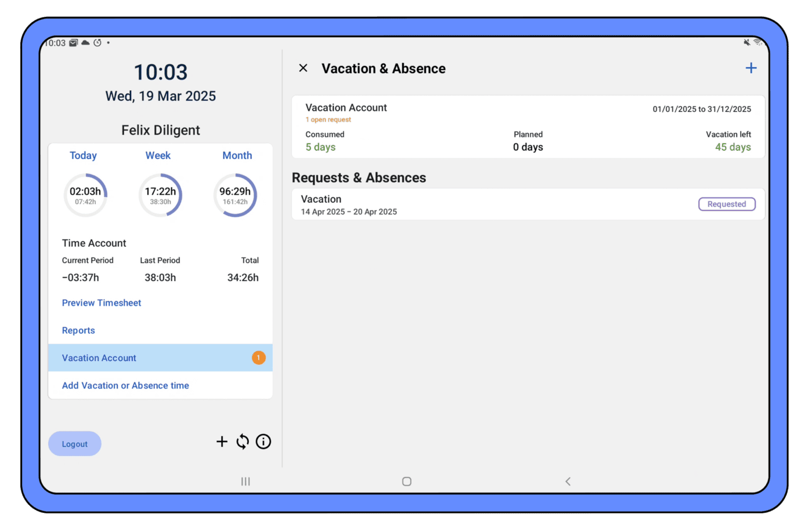812x532 pixels.
Task: Open Add Vacation or Absence time
Action: point(125,385)
